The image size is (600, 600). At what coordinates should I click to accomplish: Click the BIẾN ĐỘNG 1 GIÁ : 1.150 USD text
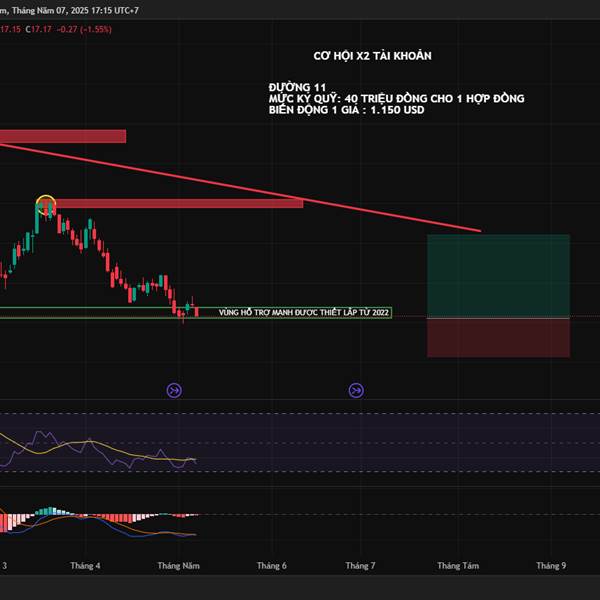[x=346, y=110]
